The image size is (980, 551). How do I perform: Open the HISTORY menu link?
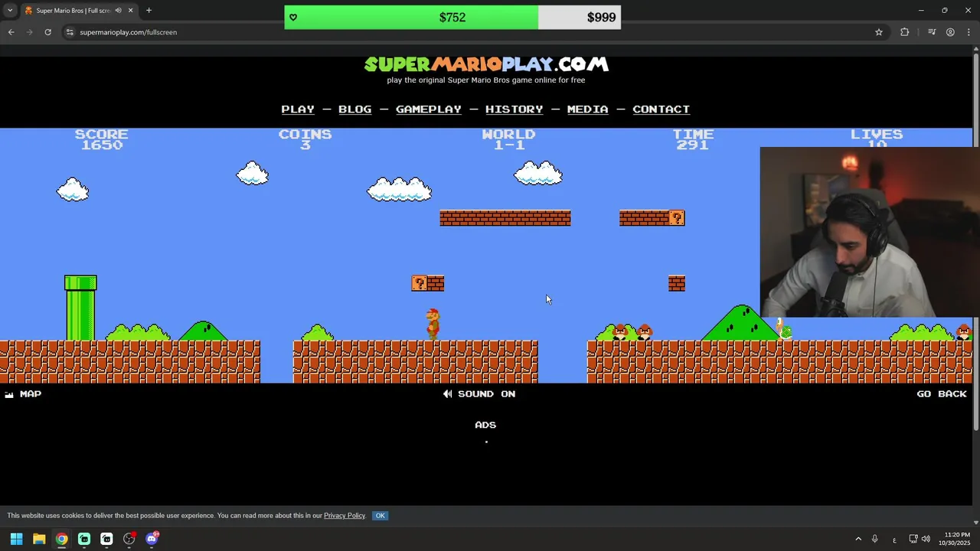(514, 109)
